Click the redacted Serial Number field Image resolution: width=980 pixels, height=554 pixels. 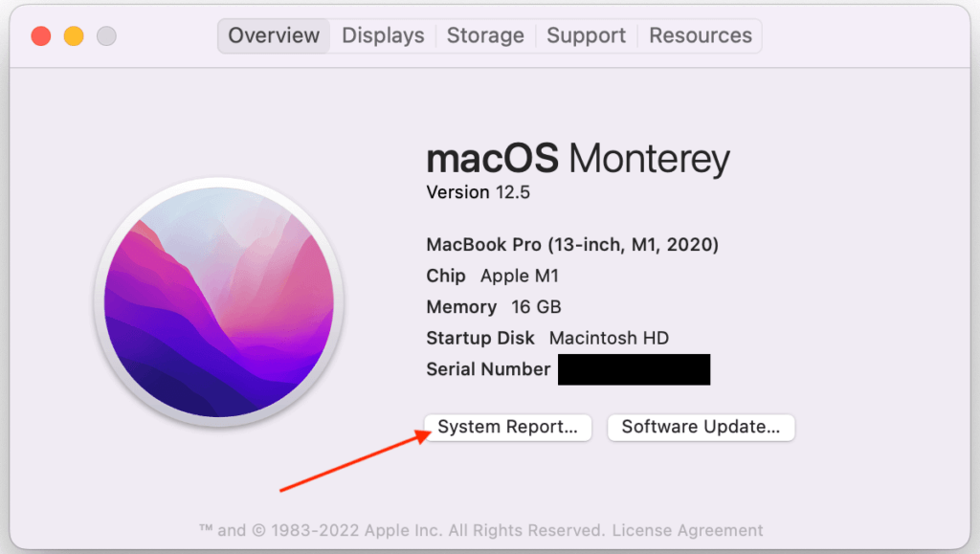point(634,369)
